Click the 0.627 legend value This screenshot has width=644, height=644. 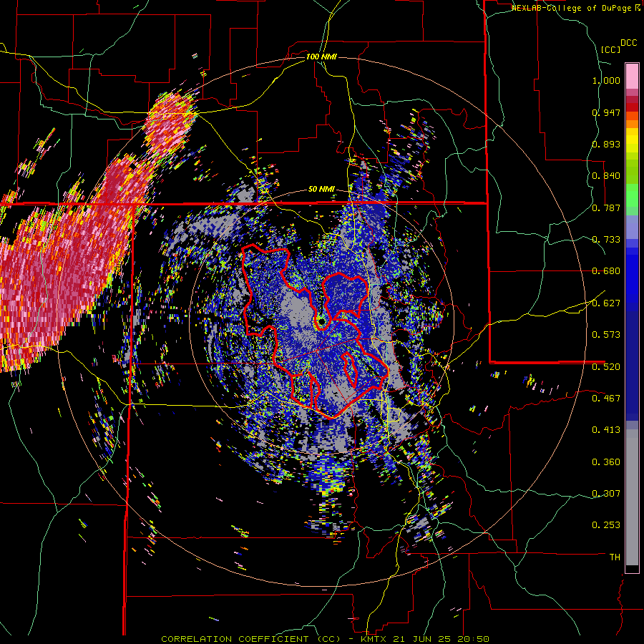pos(606,303)
